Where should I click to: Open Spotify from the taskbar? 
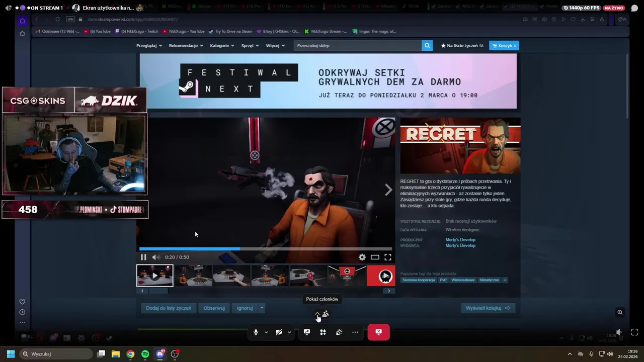click(145, 354)
